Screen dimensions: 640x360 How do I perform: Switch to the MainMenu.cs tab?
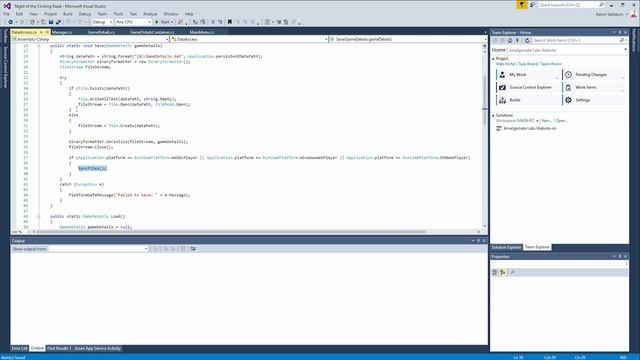(x=202, y=32)
